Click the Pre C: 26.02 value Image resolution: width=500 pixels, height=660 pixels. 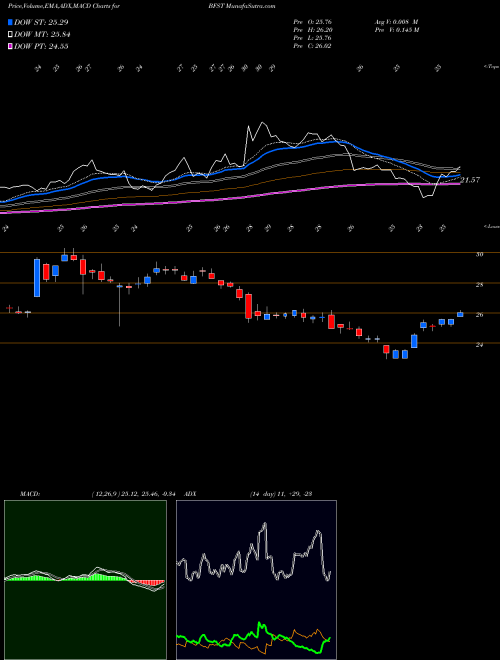(312, 46)
